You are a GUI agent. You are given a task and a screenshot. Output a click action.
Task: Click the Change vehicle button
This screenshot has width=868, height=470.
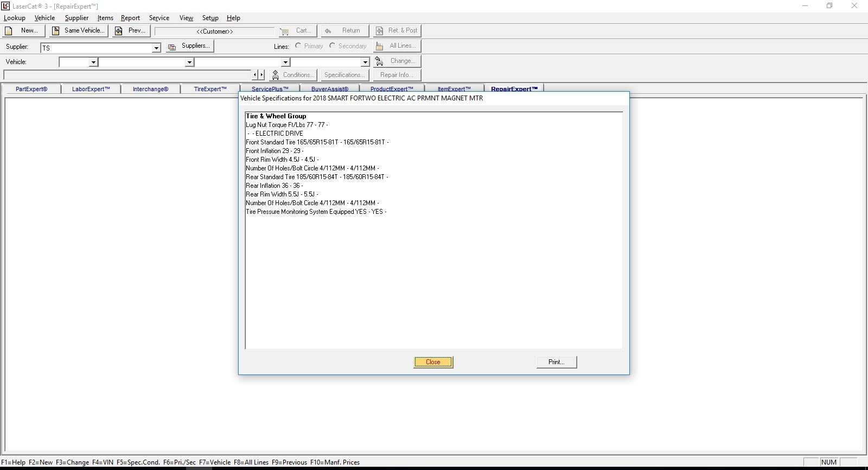point(397,61)
